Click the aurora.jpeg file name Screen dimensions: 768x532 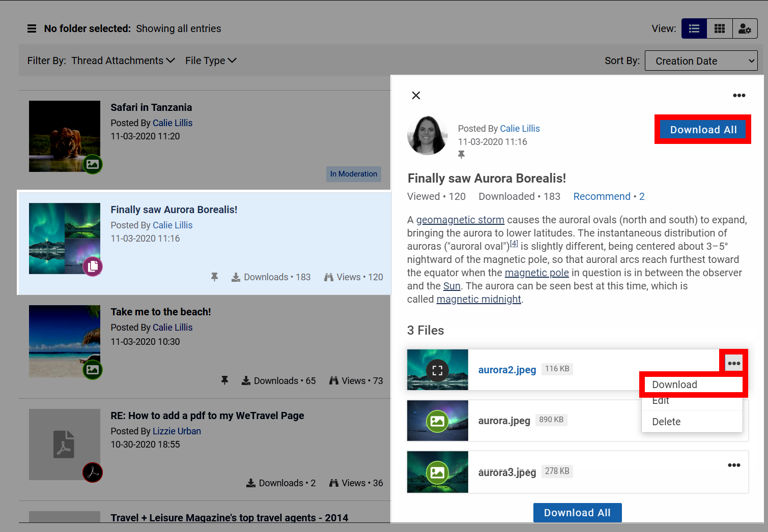coord(504,421)
